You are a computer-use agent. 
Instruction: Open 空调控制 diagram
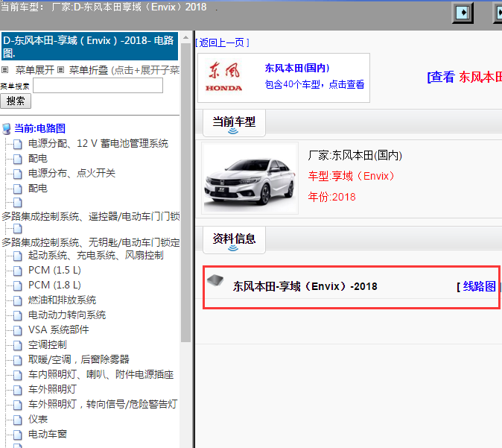[x=48, y=344]
